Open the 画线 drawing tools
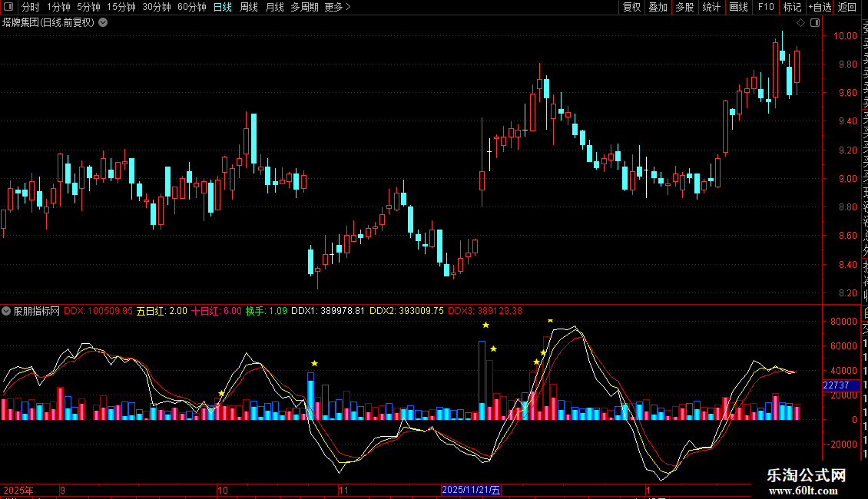The image size is (868, 499). (738, 7)
